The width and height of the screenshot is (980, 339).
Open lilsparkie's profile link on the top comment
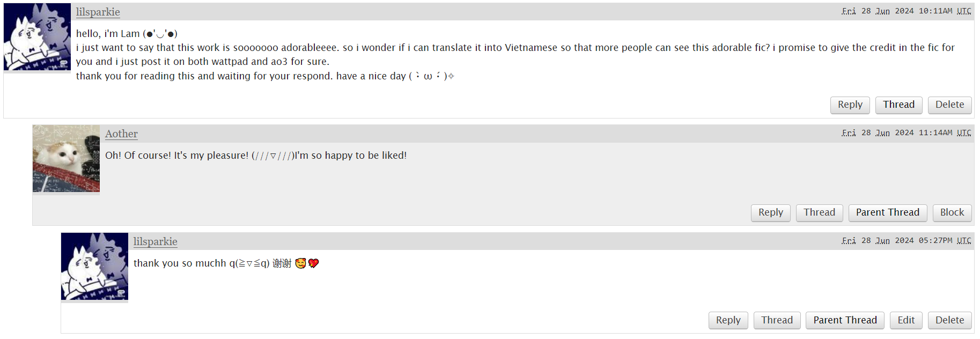click(x=98, y=12)
